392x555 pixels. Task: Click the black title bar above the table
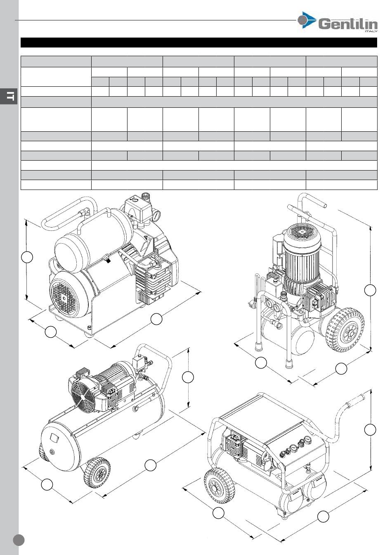point(199,43)
